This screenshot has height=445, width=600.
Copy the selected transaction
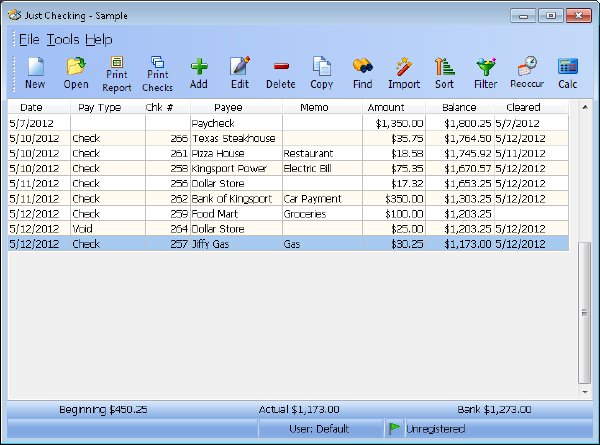click(322, 74)
